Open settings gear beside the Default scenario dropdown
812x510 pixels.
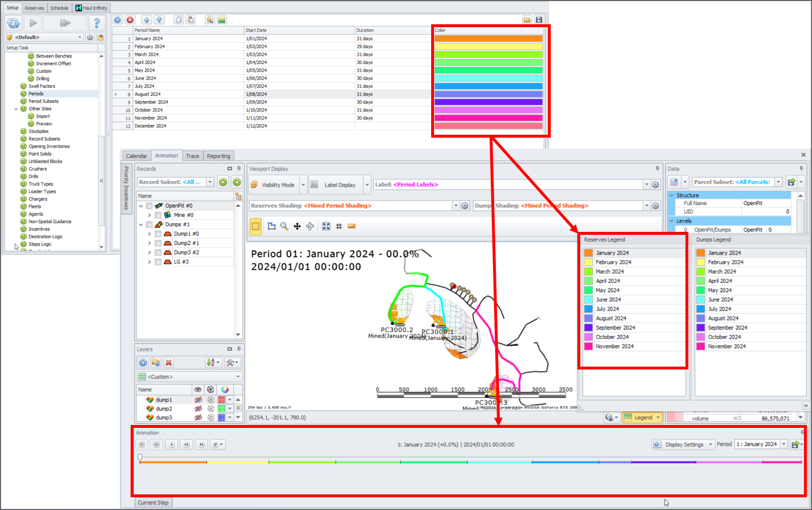[x=90, y=37]
